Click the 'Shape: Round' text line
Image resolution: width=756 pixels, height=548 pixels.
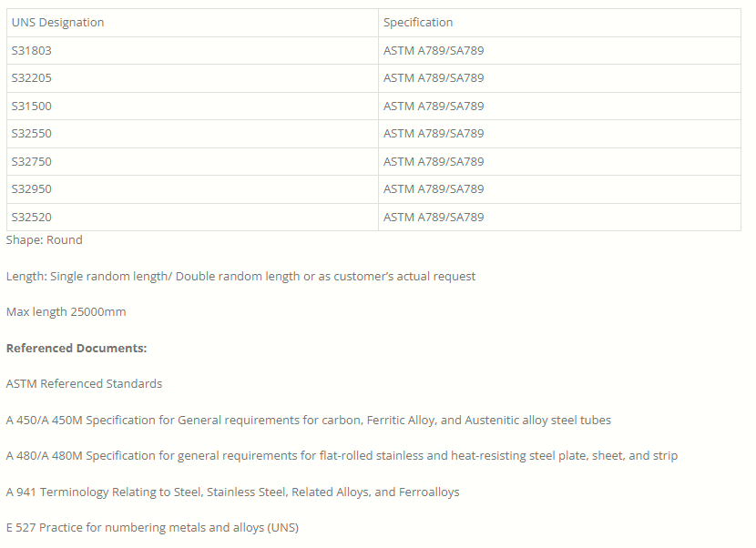coord(45,240)
